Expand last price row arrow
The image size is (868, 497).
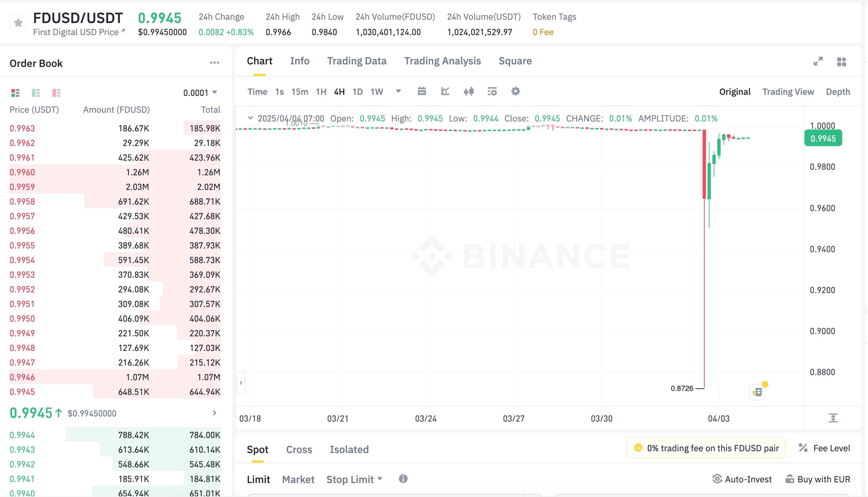pyautogui.click(x=215, y=413)
